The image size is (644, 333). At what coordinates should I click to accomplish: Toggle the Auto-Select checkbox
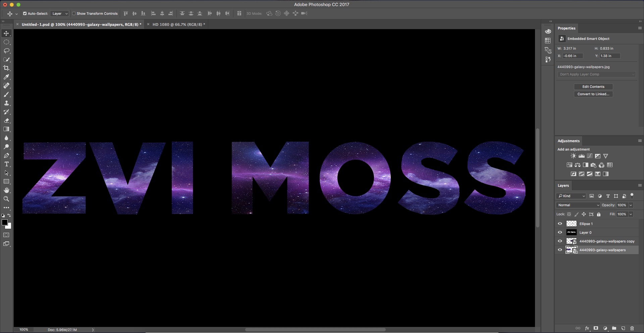(x=25, y=14)
